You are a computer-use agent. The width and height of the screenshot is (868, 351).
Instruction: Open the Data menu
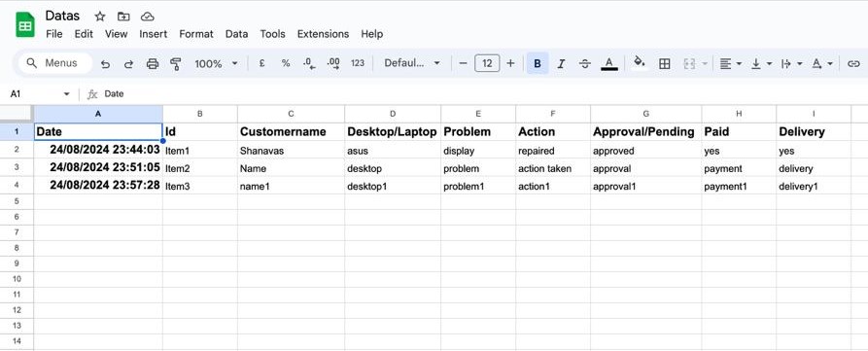[x=236, y=34]
